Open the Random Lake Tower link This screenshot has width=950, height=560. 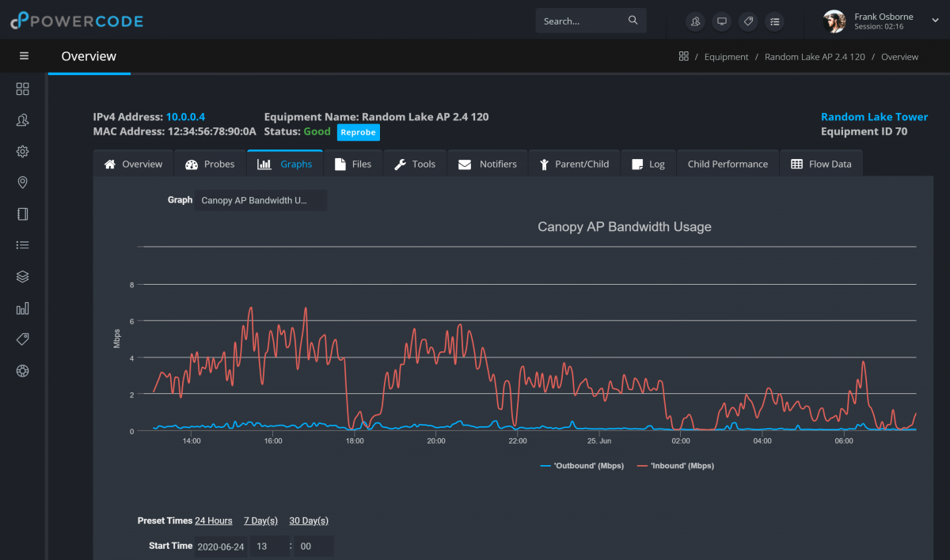pyautogui.click(x=874, y=116)
